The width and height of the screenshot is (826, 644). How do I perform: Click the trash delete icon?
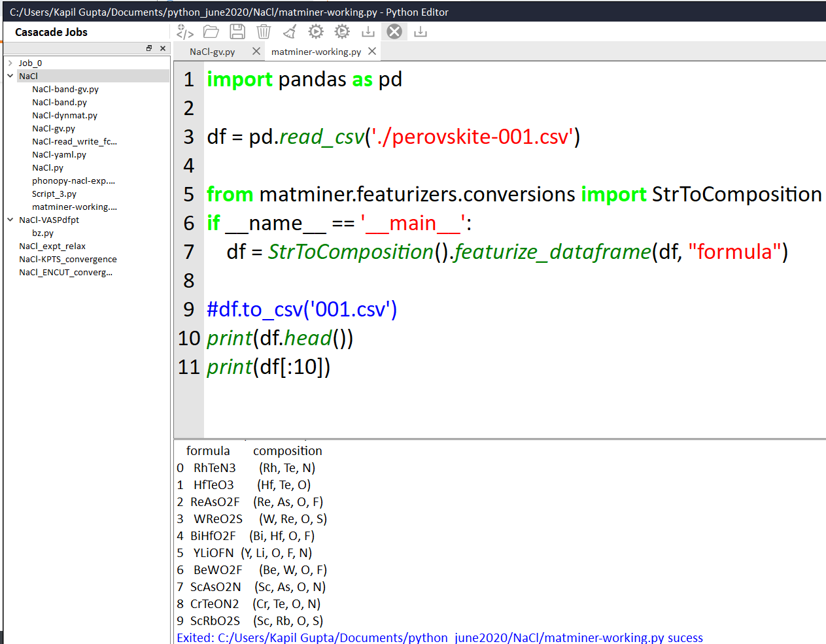click(x=264, y=31)
